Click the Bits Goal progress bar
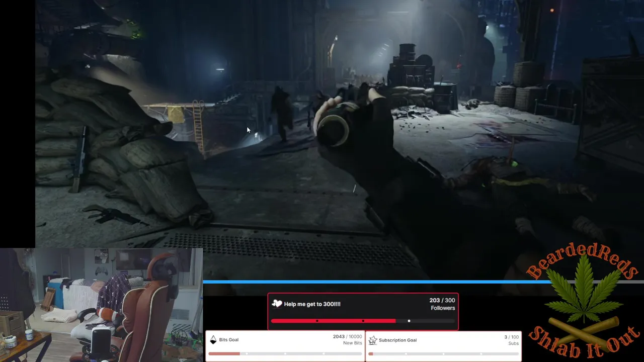This screenshot has width=644, height=362. [x=285, y=353]
